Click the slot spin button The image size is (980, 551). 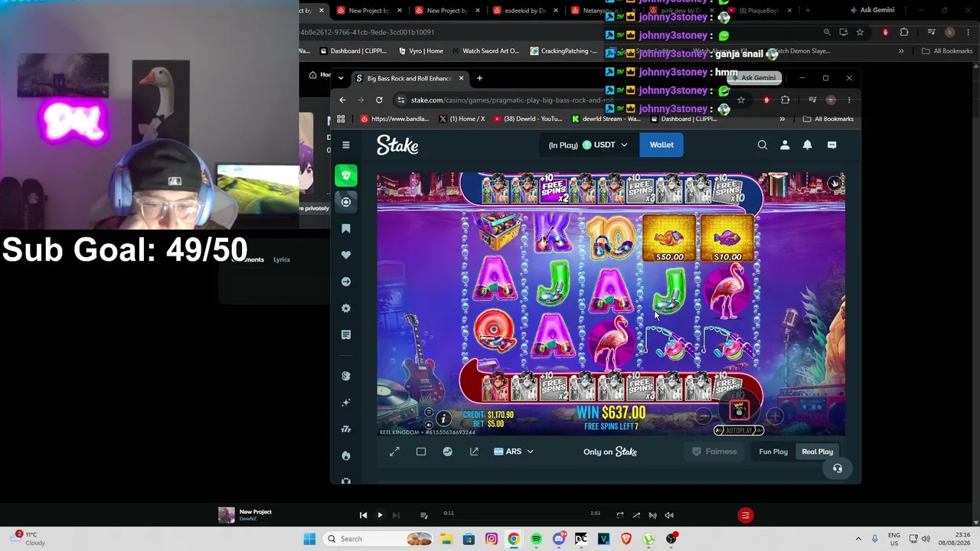(x=739, y=411)
